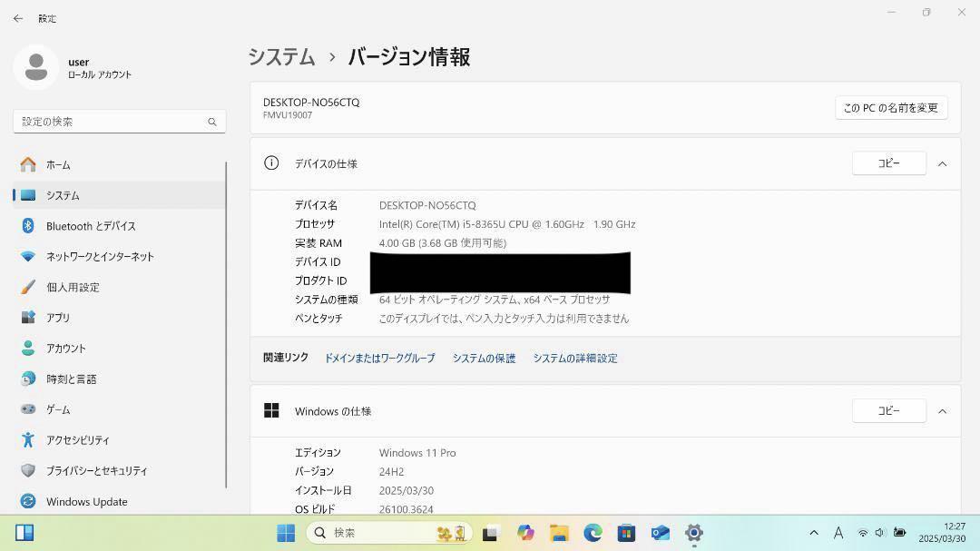Viewport: 980px width, 551px height.
Task: Show hidden system tray icons
Action: coord(814,533)
